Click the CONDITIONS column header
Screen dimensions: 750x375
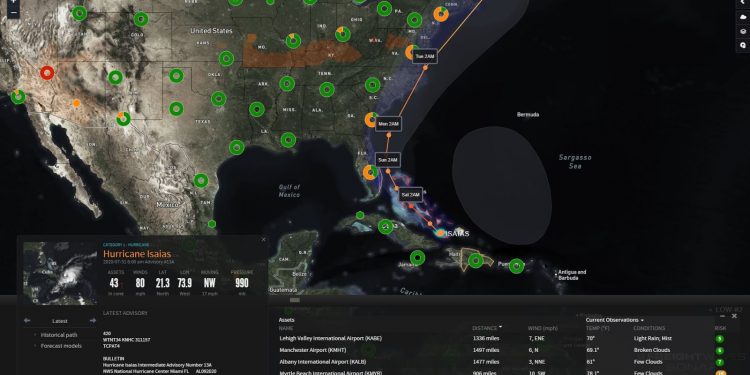(649, 328)
